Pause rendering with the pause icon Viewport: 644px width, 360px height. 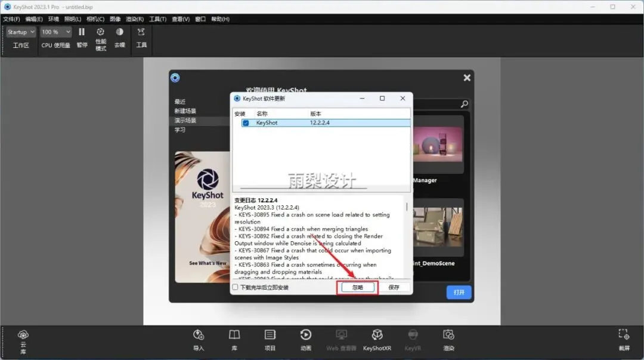pos(82,32)
